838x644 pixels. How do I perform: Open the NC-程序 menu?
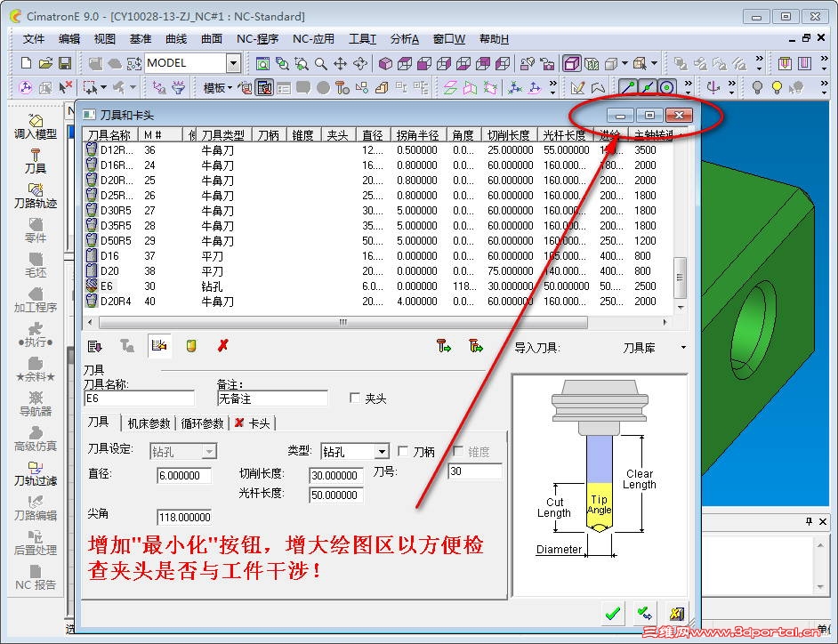click(257, 39)
